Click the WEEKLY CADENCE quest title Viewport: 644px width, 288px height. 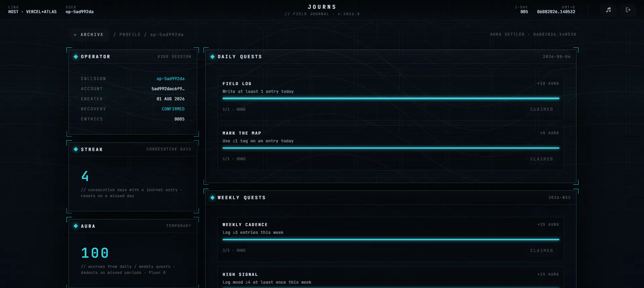[245, 224]
